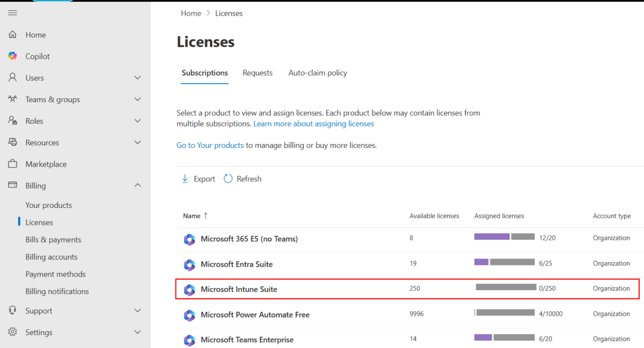
Task: Collapse the Billing section
Action: (137, 185)
